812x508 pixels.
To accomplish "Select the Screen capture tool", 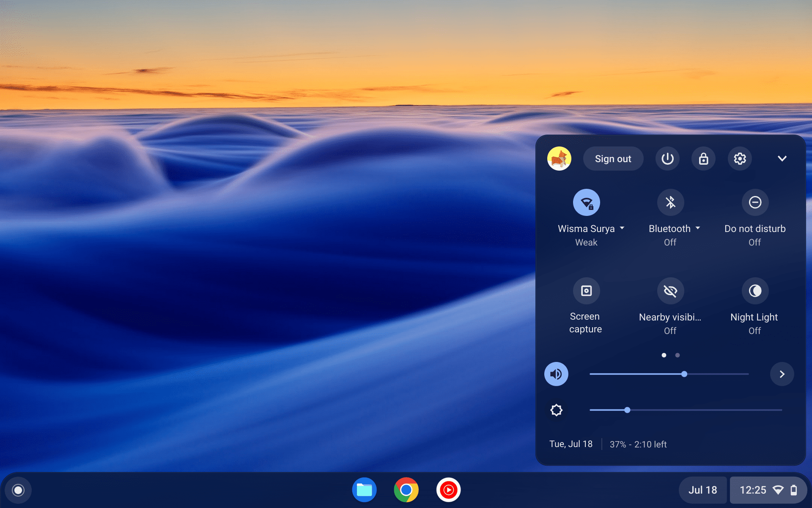I will (x=586, y=290).
